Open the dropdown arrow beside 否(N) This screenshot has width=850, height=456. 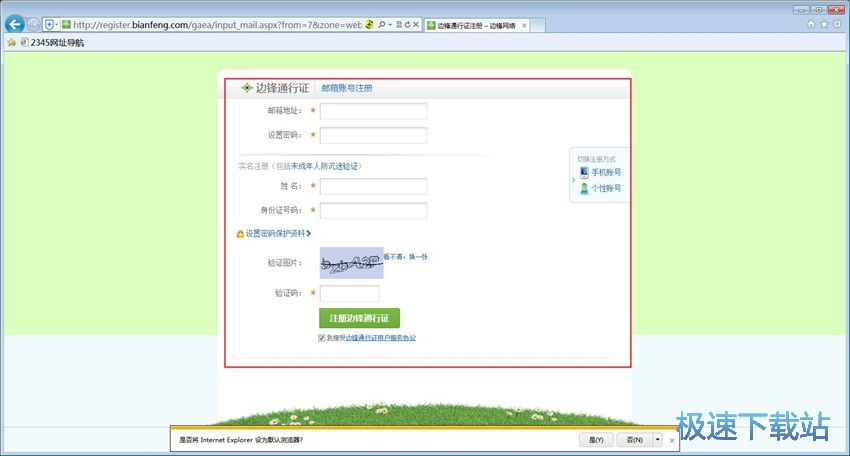658,440
